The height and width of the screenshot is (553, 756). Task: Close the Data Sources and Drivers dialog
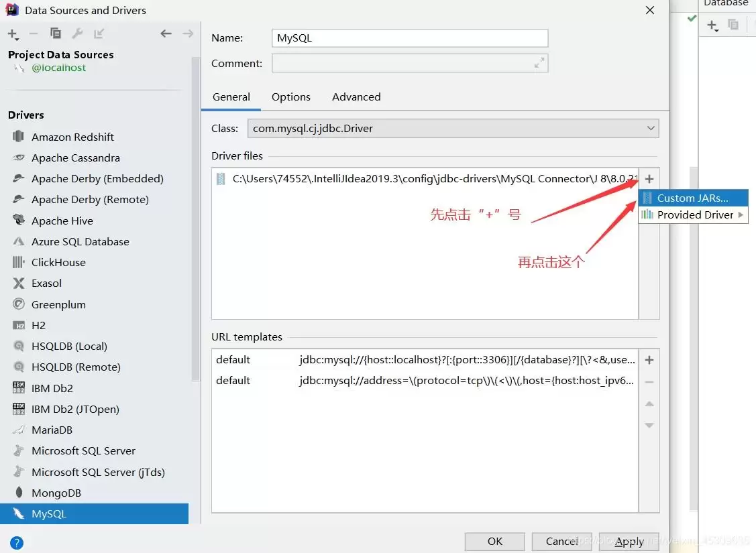(650, 10)
